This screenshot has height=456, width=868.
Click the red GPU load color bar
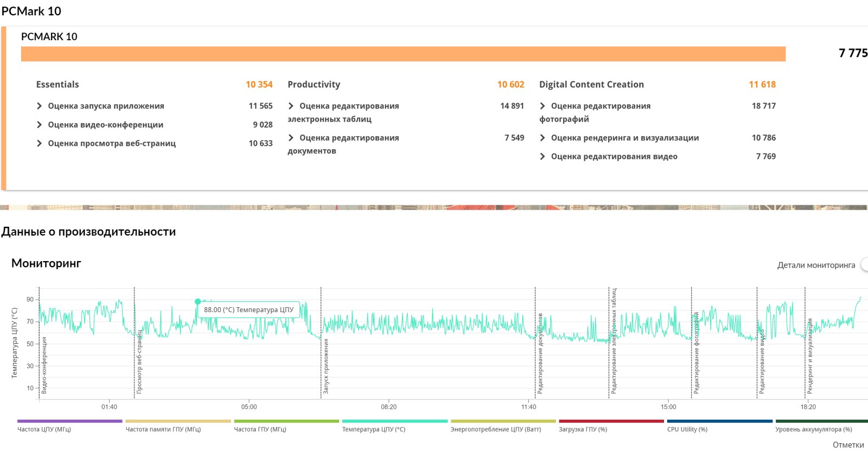pos(611,421)
